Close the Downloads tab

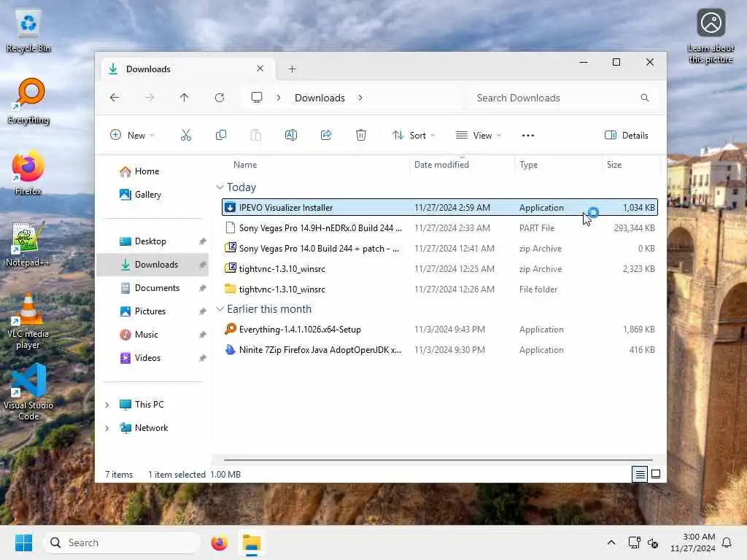click(260, 69)
